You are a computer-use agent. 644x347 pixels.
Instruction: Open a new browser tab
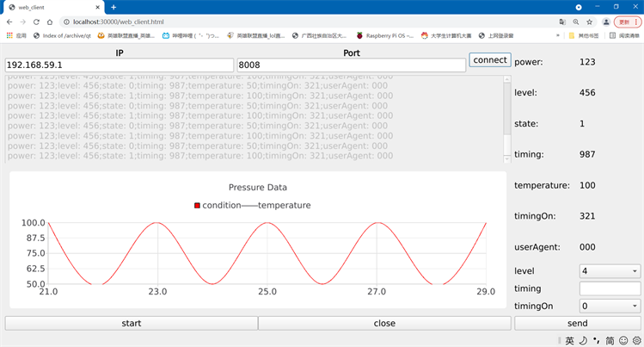coord(113,7)
